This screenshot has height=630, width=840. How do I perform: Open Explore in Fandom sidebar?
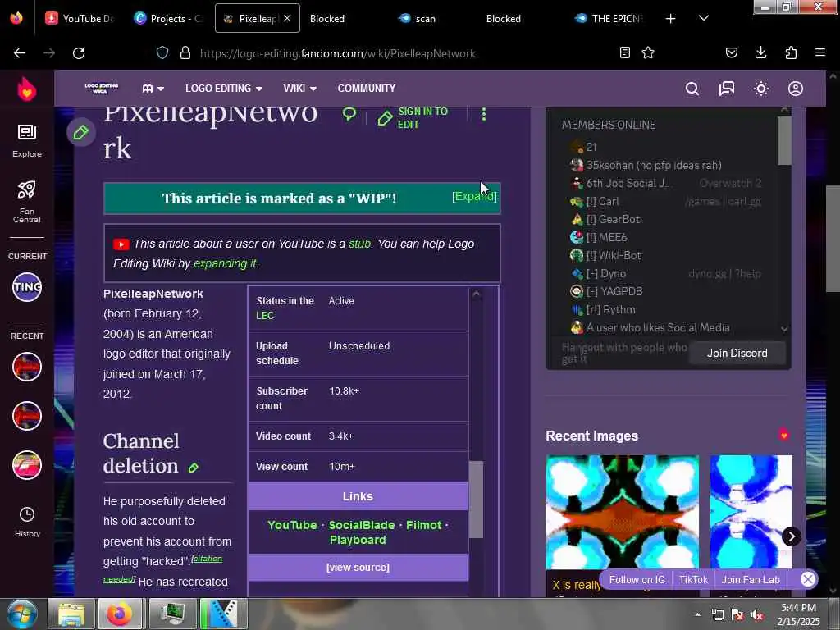pos(27,141)
